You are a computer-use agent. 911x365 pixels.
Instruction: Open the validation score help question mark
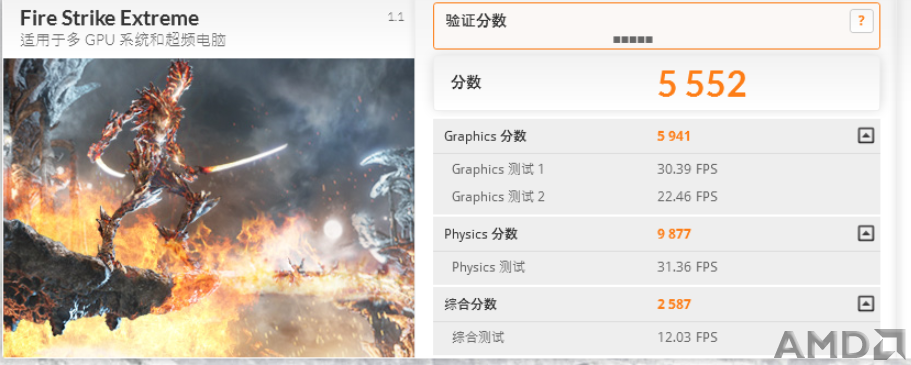click(862, 22)
